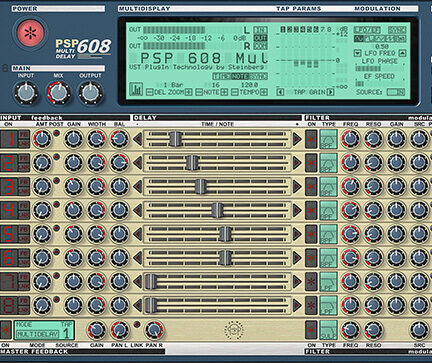This screenshot has width=432, height=363.
Task: Select SYNC display mode next to NOTE
Action: tap(258, 76)
